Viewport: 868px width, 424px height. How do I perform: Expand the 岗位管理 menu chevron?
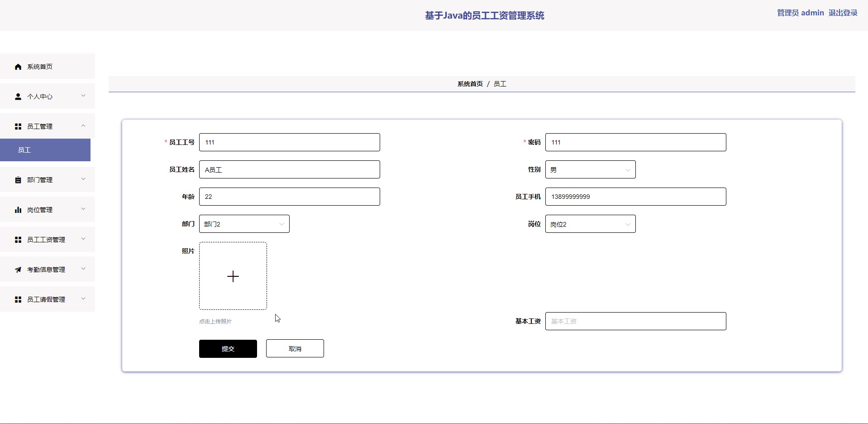83,209
